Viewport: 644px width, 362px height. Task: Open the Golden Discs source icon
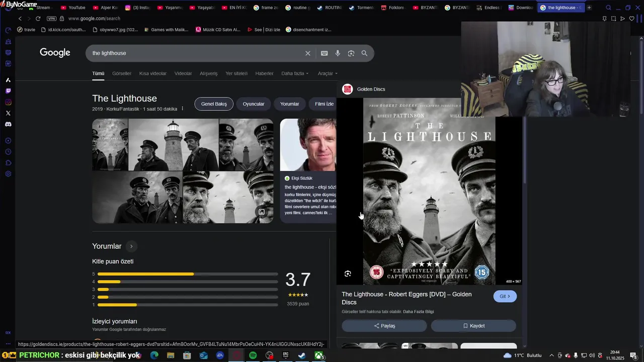coord(347,89)
